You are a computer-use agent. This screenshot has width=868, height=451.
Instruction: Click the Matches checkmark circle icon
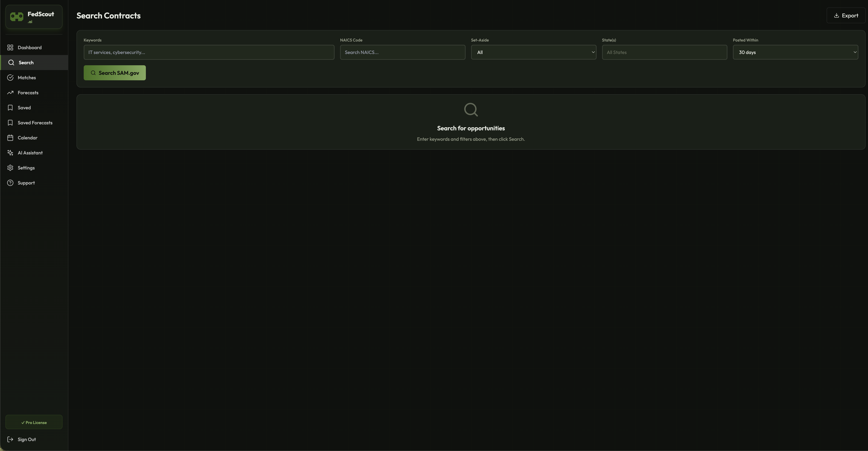click(10, 78)
